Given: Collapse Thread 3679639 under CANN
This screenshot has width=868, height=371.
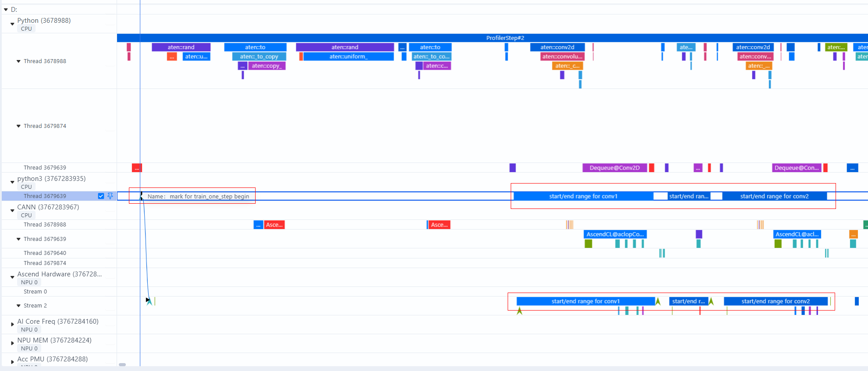Looking at the screenshot, I should click(18, 239).
